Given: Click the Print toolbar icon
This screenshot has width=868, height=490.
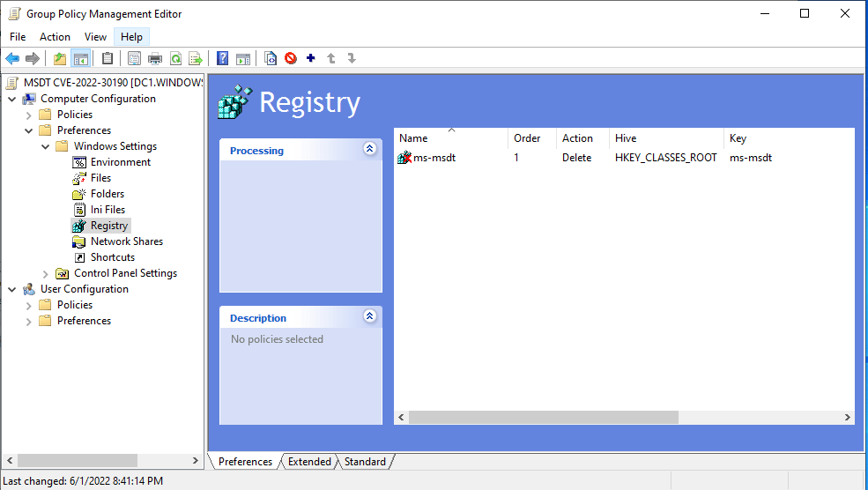Looking at the screenshot, I should tap(155, 59).
